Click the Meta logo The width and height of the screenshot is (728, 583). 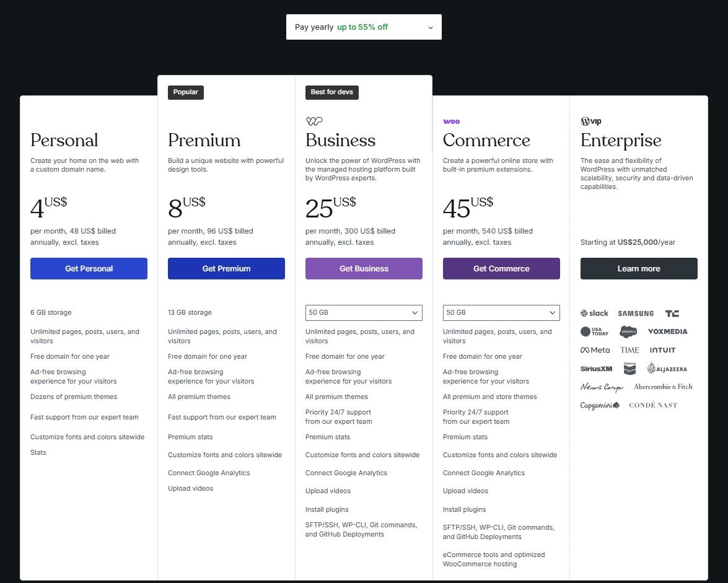pos(595,350)
